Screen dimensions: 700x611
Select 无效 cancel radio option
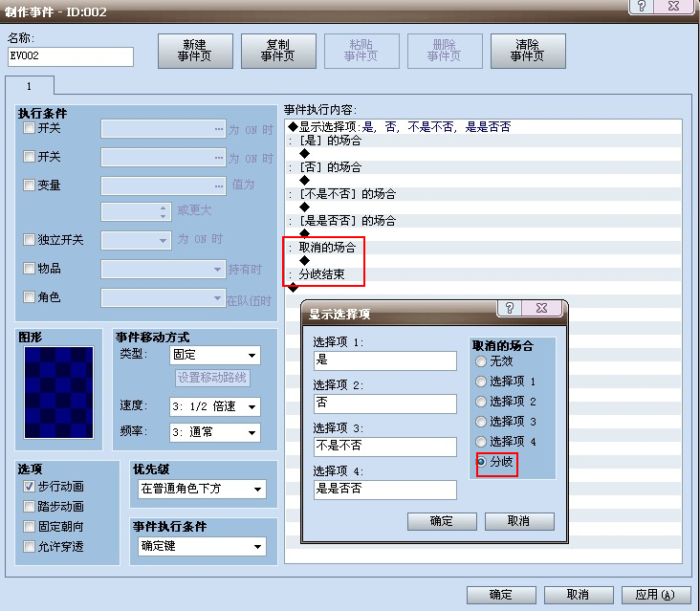tap(481, 361)
